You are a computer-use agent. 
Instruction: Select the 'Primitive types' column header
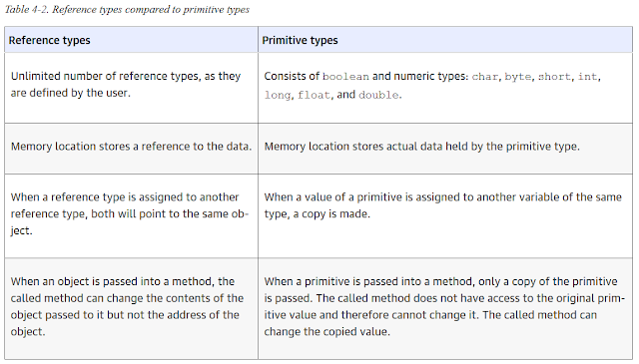click(445, 40)
